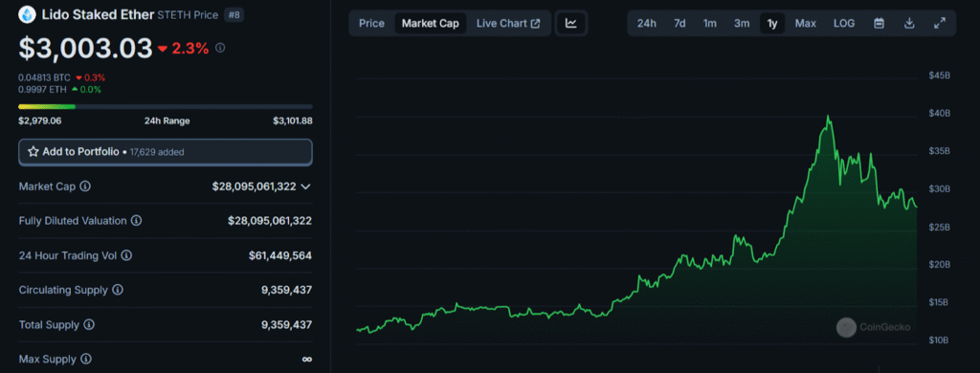Expand the Market Cap value chevron
The width and height of the screenshot is (980, 373).
[305, 186]
